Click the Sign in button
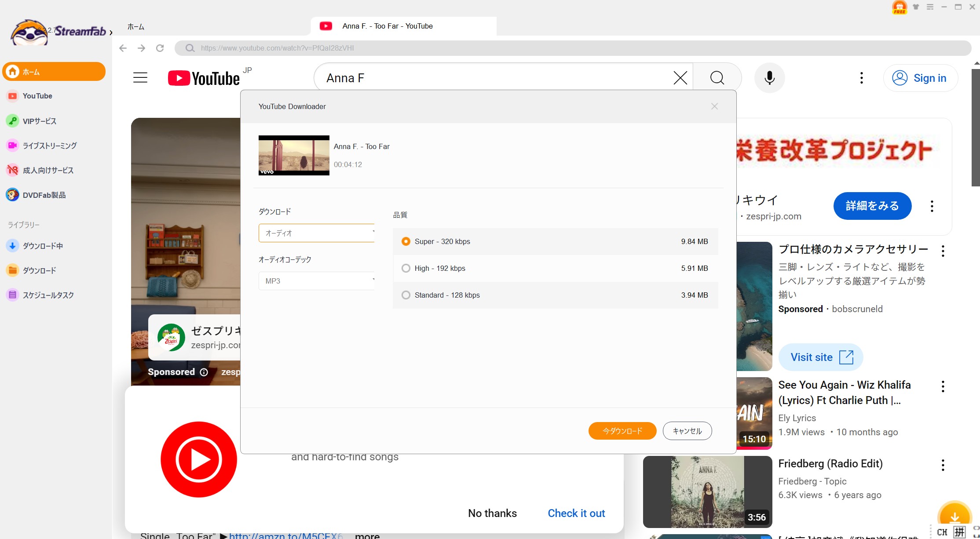 pos(920,78)
